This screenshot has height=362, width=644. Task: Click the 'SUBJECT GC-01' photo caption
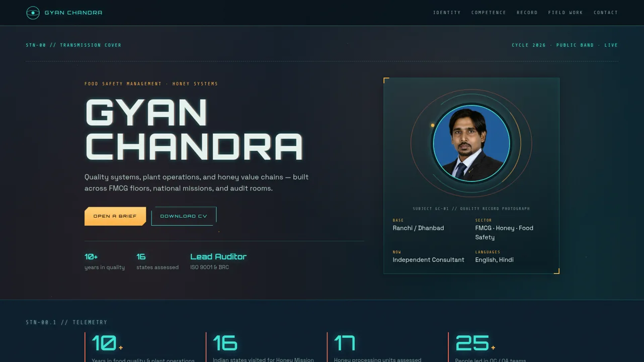471,209
